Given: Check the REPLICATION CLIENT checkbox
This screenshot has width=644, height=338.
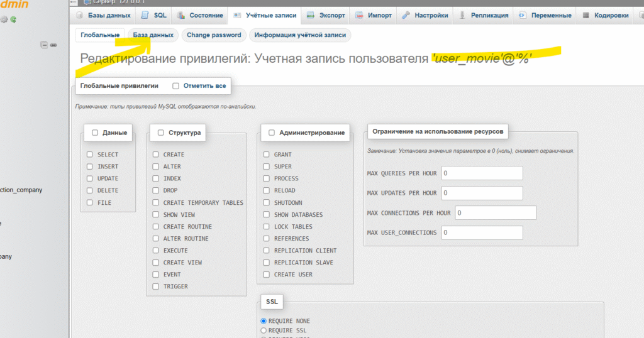Looking at the screenshot, I should coord(266,250).
